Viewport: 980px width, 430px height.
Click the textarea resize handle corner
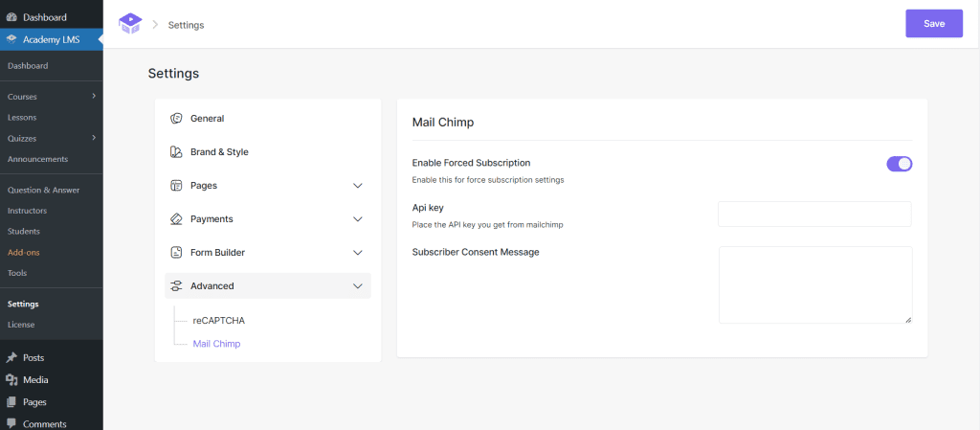pos(908,319)
